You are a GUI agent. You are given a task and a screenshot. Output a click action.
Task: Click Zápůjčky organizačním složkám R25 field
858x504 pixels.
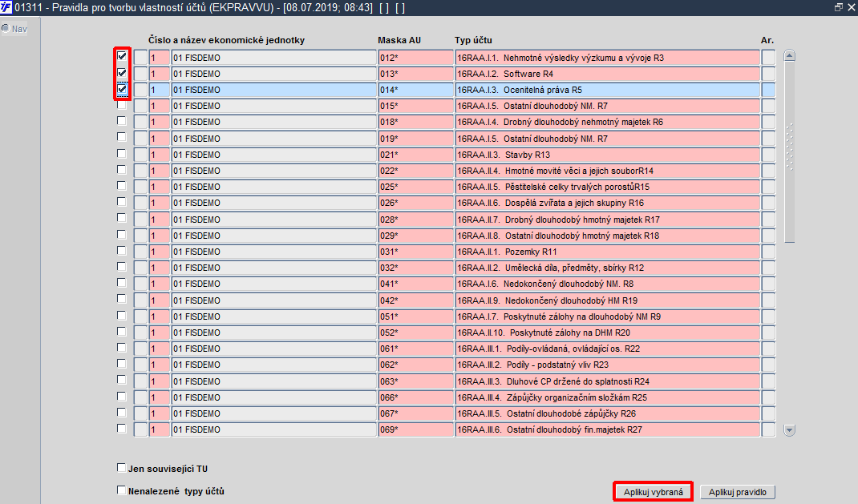607,397
